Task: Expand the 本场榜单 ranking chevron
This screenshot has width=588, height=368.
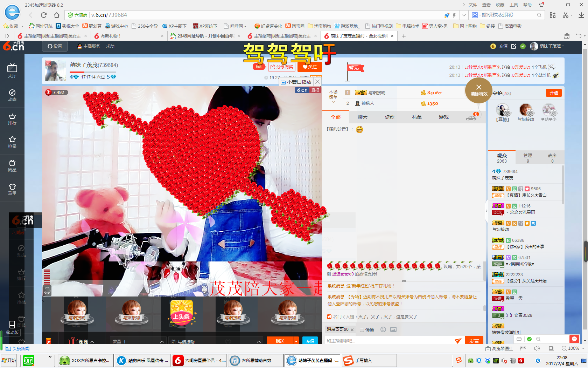Action: coord(333,102)
